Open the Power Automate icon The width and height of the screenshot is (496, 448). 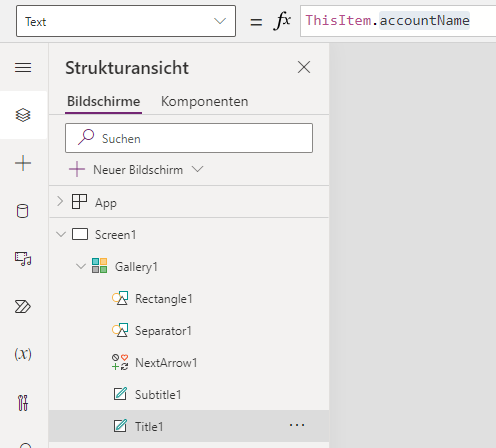coord(23,307)
